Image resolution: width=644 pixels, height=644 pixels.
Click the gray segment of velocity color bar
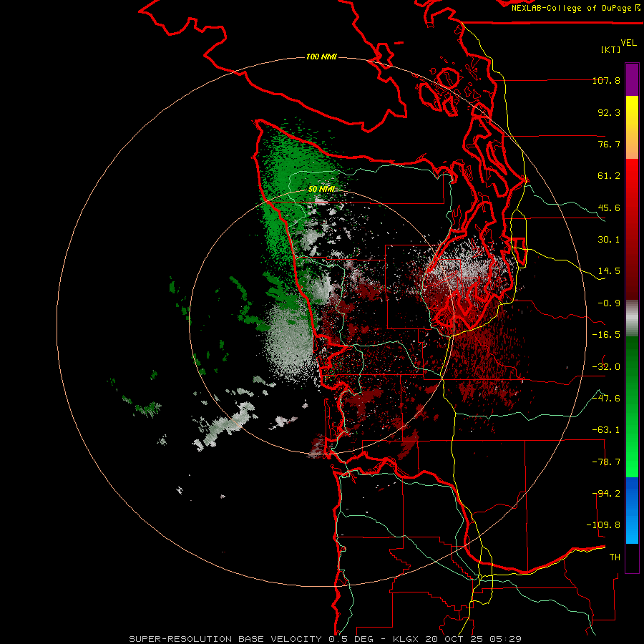[x=632, y=318]
